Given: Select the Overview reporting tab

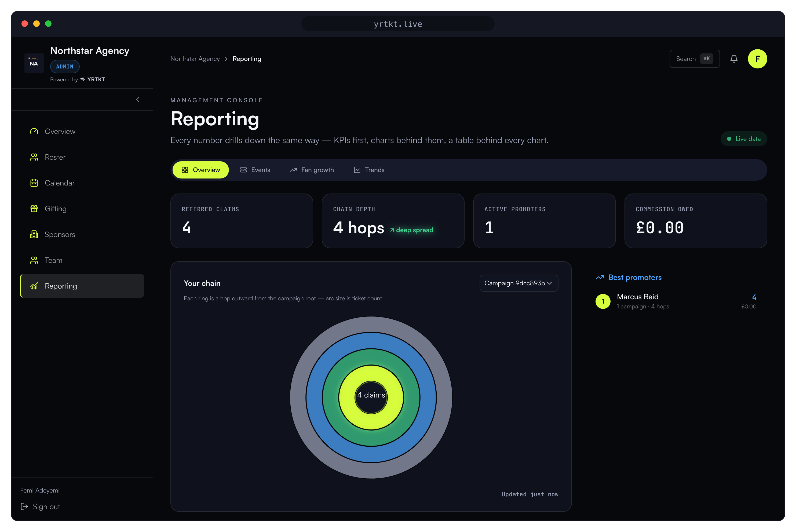Looking at the screenshot, I should tap(201, 170).
